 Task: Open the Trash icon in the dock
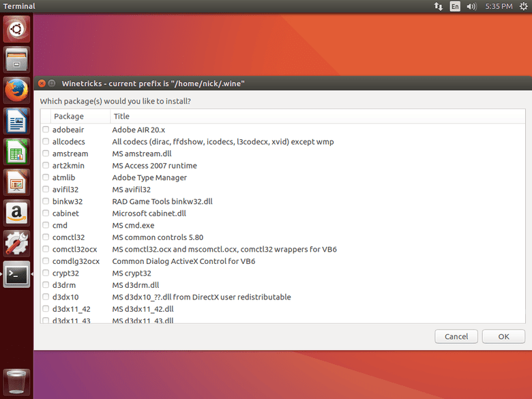point(16,383)
